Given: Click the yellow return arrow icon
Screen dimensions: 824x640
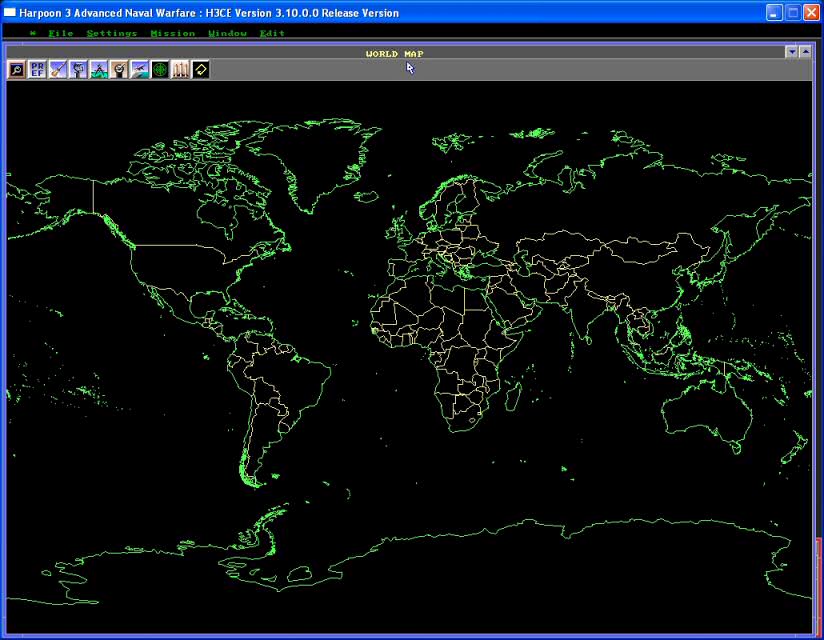Looking at the screenshot, I should click(201, 69).
